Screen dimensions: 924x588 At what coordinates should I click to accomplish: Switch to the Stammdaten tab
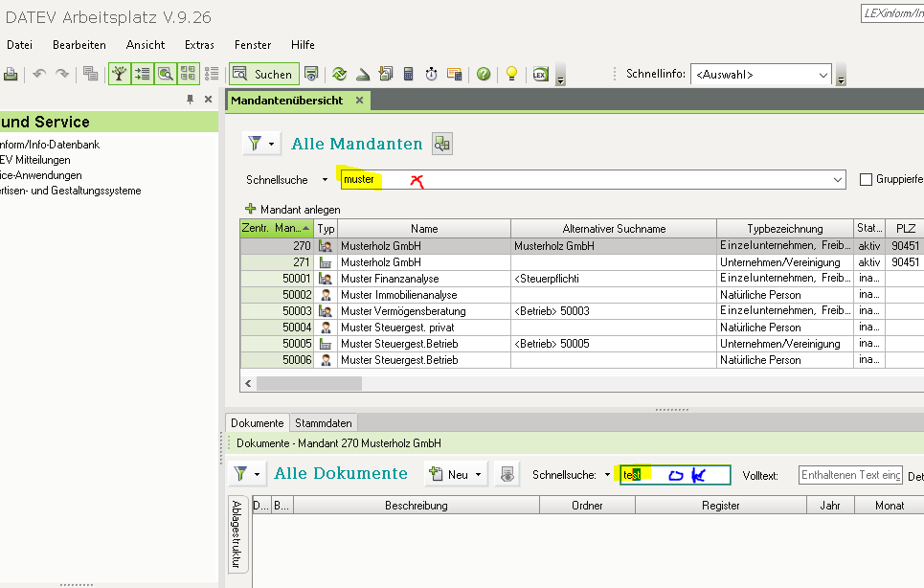tap(324, 423)
